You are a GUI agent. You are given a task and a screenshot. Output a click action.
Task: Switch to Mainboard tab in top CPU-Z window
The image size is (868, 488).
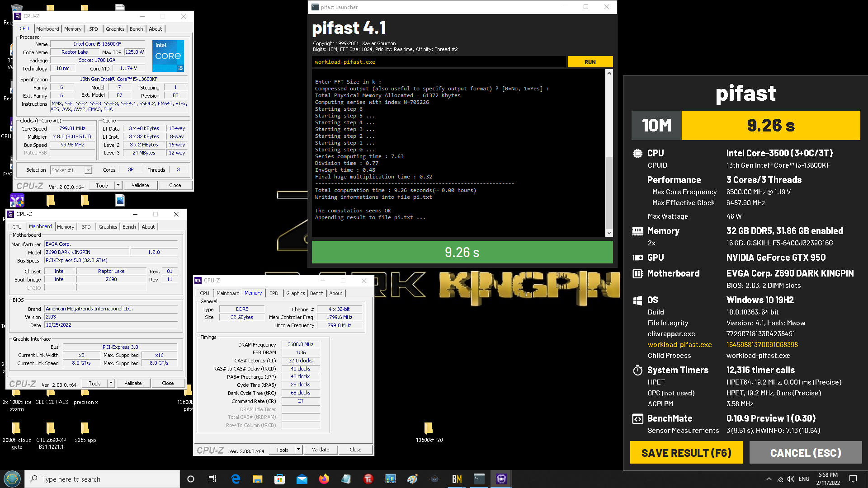click(x=47, y=29)
